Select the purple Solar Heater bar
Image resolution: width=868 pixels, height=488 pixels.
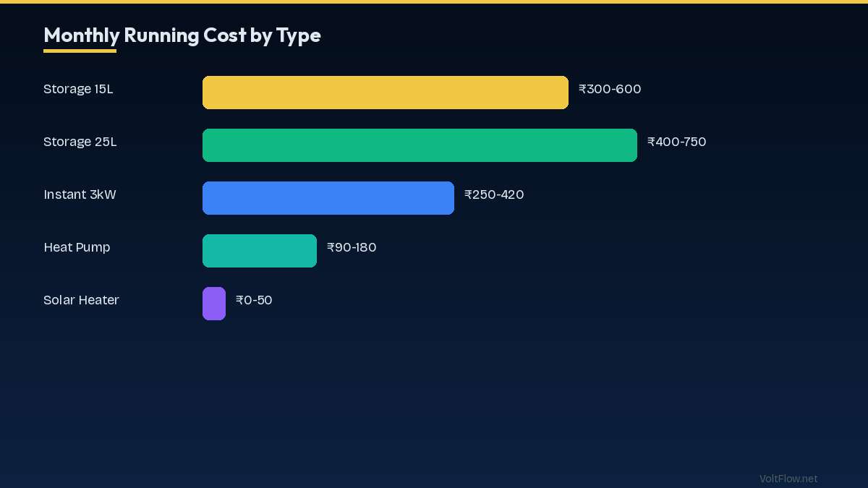(214, 304)
